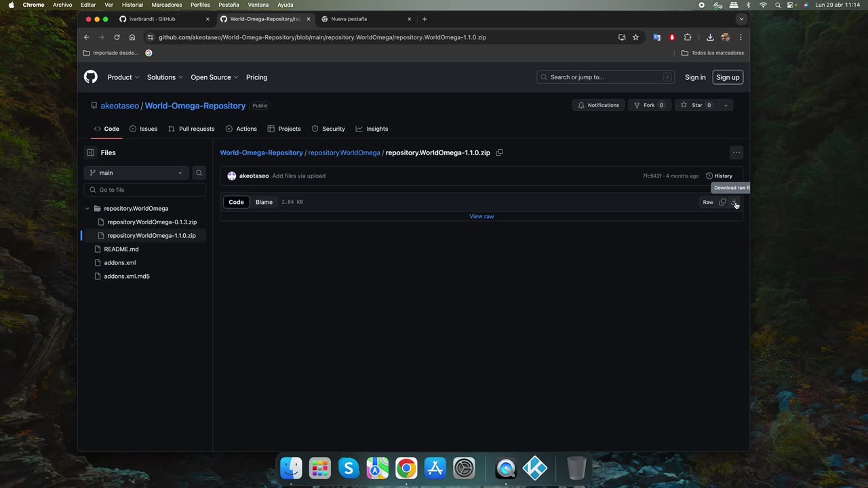Open Insights repository tab

click(x=372, y=129)
